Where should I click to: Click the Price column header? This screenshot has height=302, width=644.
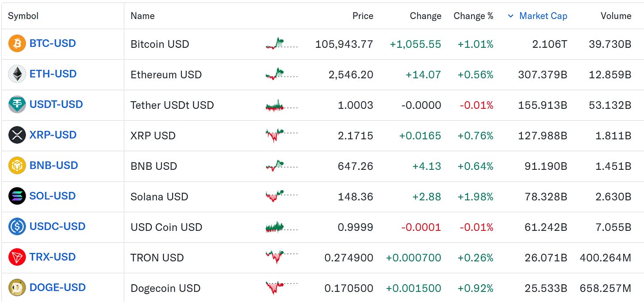363,16
